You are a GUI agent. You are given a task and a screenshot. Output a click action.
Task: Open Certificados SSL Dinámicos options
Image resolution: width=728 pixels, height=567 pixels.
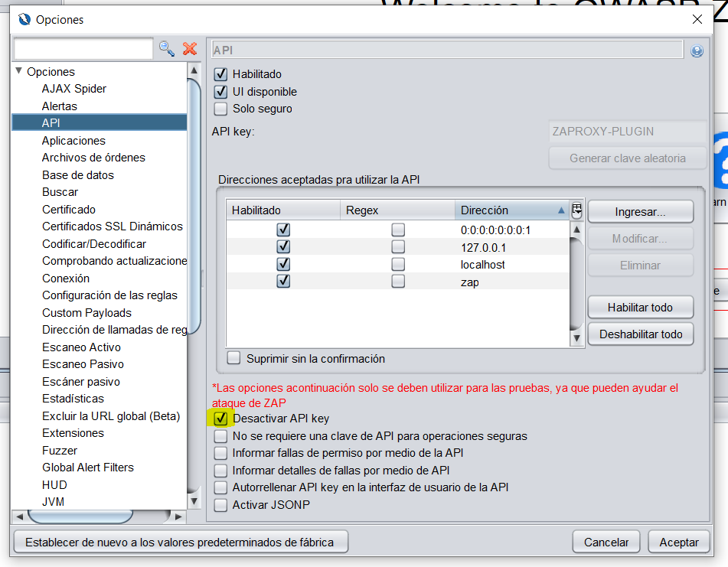113,226
